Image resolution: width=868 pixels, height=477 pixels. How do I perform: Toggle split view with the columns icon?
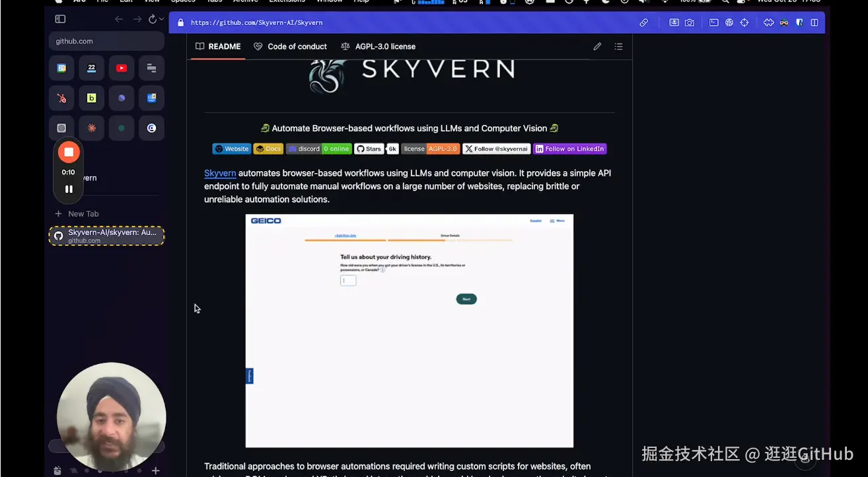814,22
